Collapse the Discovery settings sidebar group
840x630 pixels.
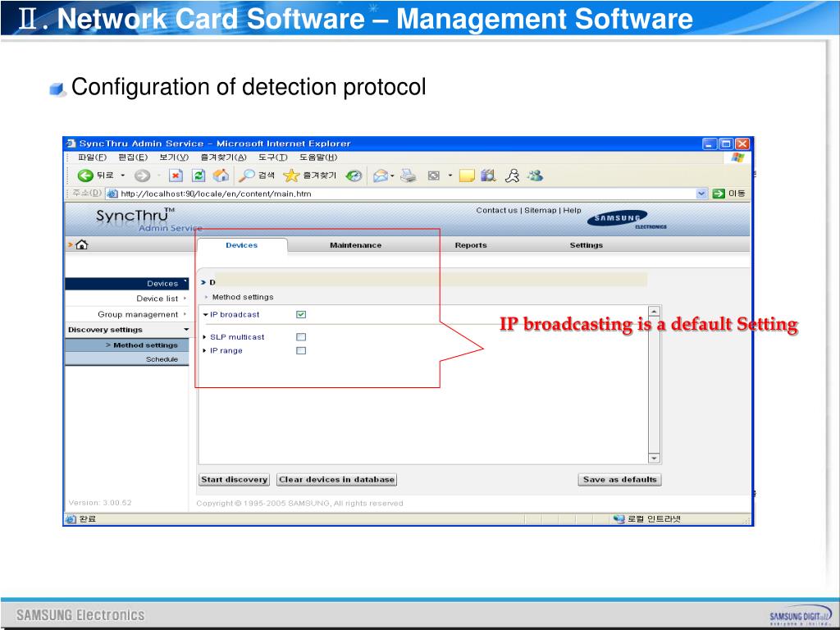186,330
